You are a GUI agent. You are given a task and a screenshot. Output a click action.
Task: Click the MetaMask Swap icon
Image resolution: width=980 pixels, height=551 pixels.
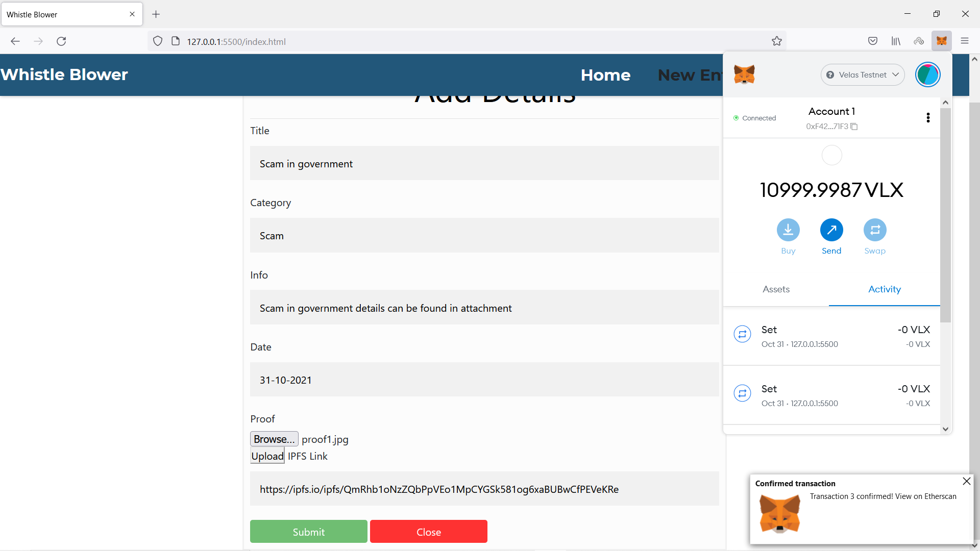pos(875,230)
